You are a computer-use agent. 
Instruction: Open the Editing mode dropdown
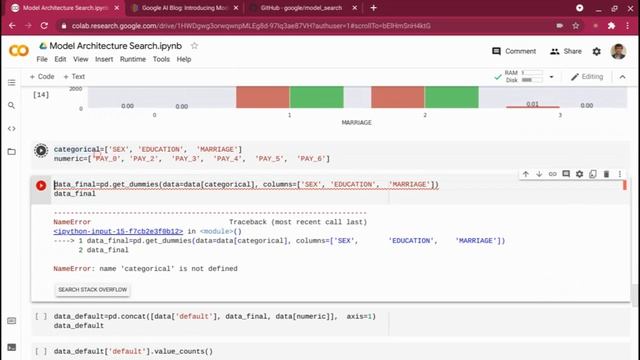587,76
